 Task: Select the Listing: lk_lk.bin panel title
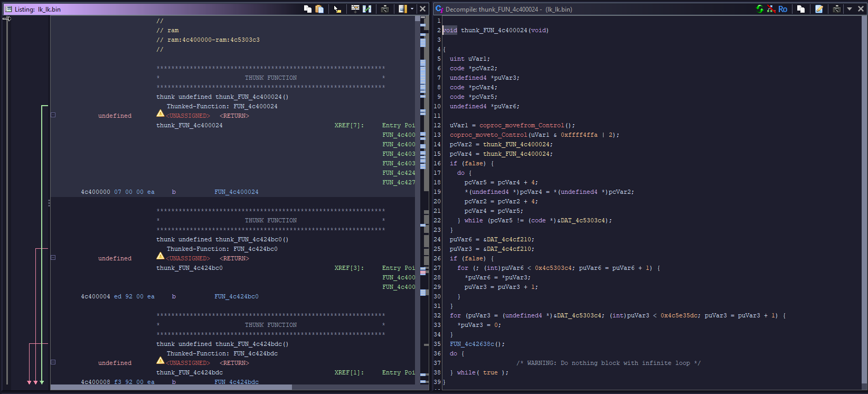tap(37, 9)
